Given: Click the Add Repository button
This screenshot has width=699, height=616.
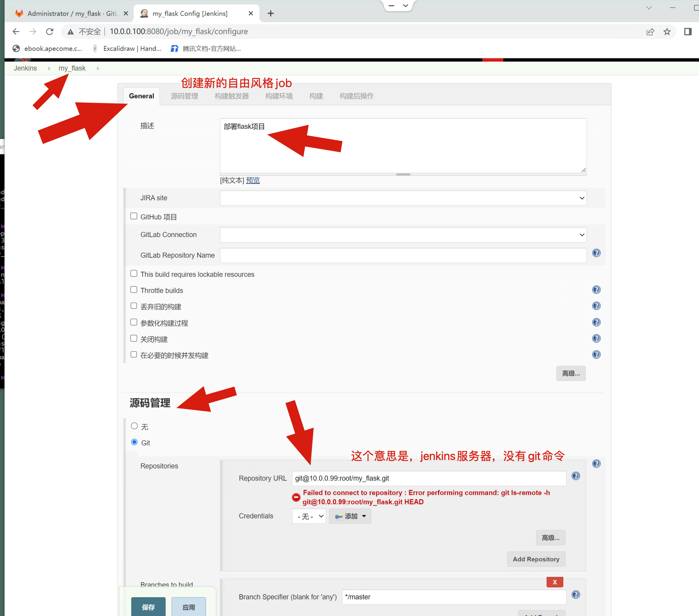Looking at the screenshot, I should 536,559.
